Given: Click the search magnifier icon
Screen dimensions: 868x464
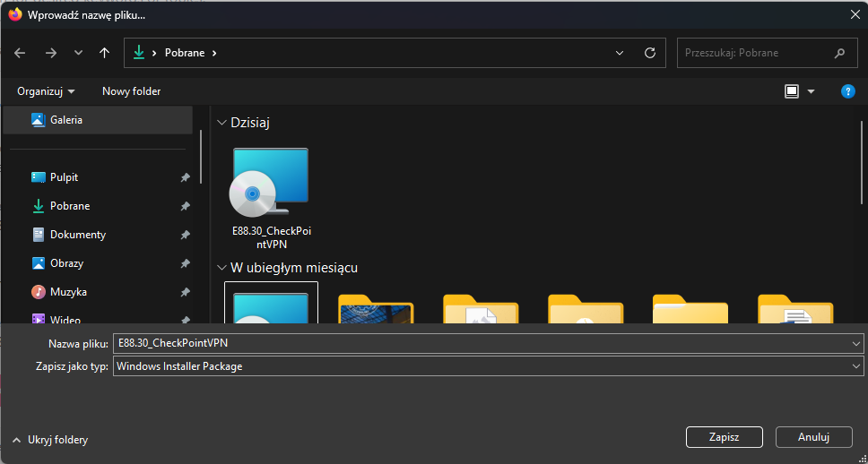Looking at the screenshot, I should (839, 53).
